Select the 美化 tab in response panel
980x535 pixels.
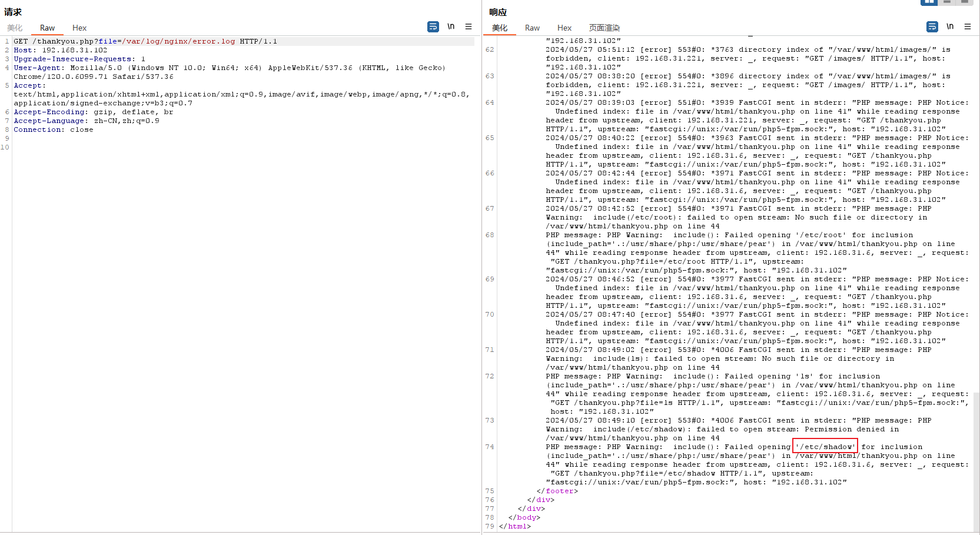(500, 28)
